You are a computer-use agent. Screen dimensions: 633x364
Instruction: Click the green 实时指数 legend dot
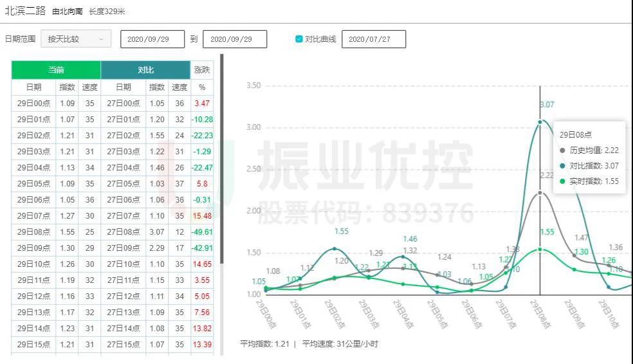(563, 181)
